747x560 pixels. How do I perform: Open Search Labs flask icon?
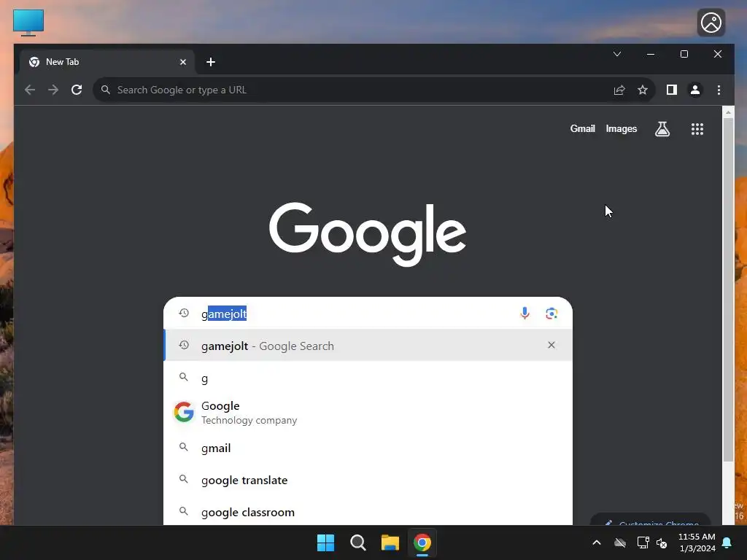(662, 128)
